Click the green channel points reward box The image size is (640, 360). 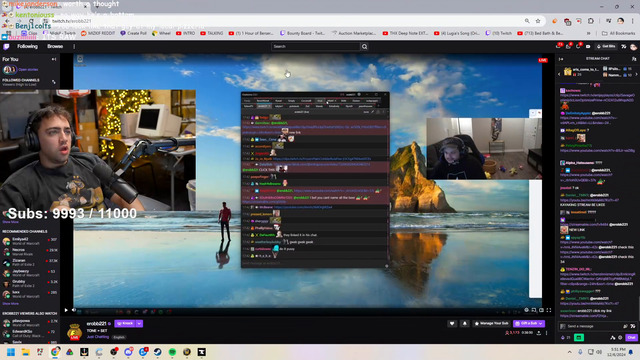[579, 338]
